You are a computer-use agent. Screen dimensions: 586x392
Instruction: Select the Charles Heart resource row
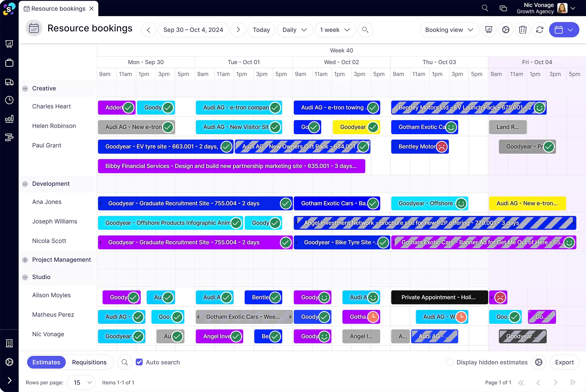pos(51,107)
